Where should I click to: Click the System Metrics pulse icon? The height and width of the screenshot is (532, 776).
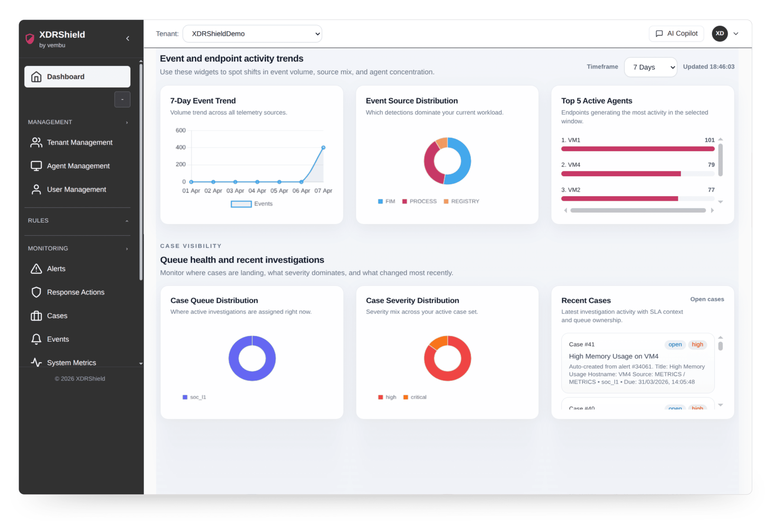click(x=36, y=362)
